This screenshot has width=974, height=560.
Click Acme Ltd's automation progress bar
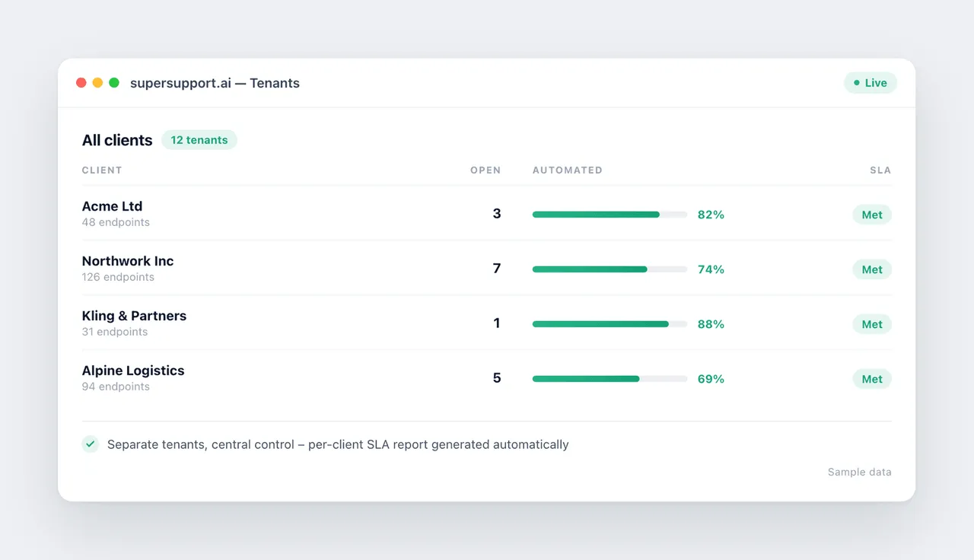point(610,215)
